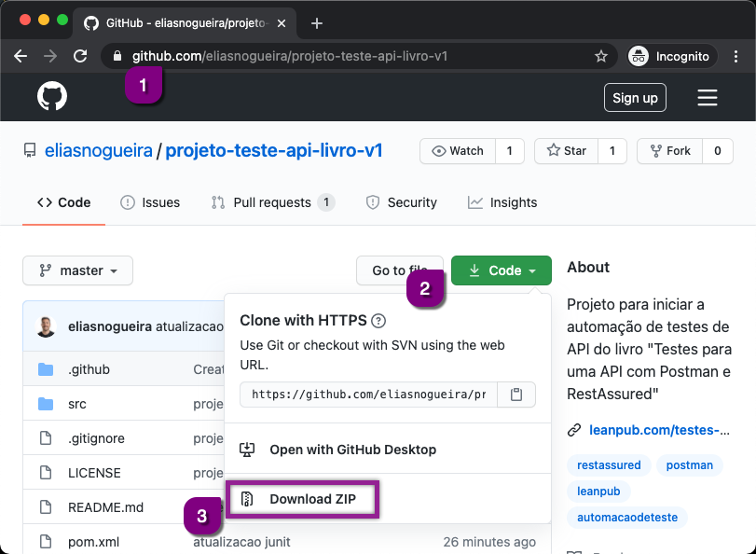Click the 26 minutes ago timestamp
The image size is (756, 554).
click(489, 542)
